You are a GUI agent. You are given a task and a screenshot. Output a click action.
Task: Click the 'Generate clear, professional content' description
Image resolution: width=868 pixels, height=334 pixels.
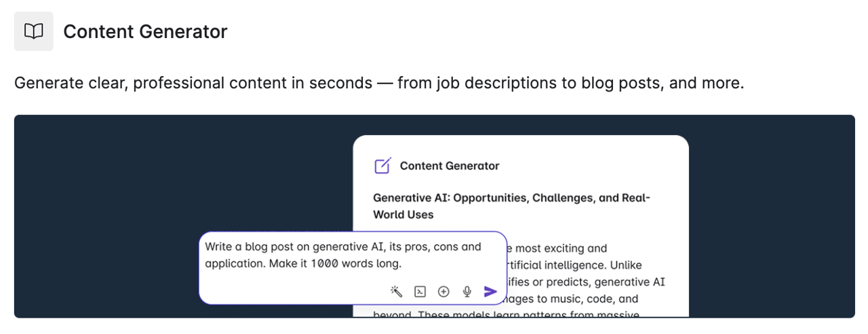[193, 83]
